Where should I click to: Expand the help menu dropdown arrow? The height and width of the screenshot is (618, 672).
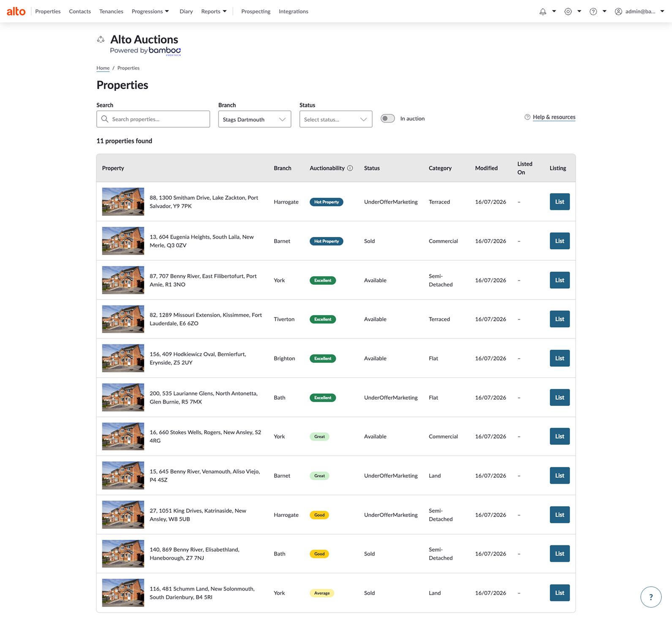tap(605, 11)
